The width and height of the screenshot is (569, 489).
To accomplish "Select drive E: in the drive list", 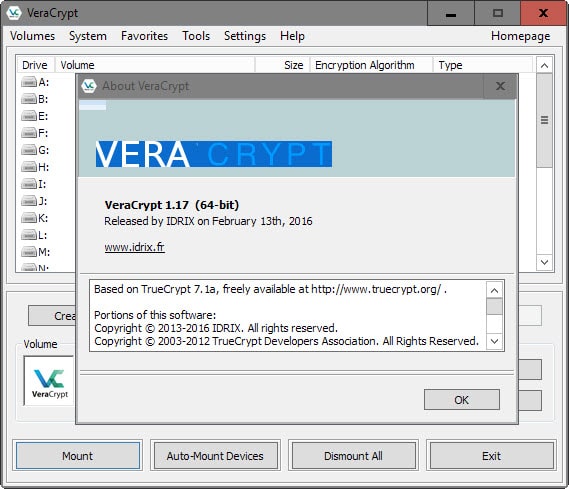I will coord(35,116).
